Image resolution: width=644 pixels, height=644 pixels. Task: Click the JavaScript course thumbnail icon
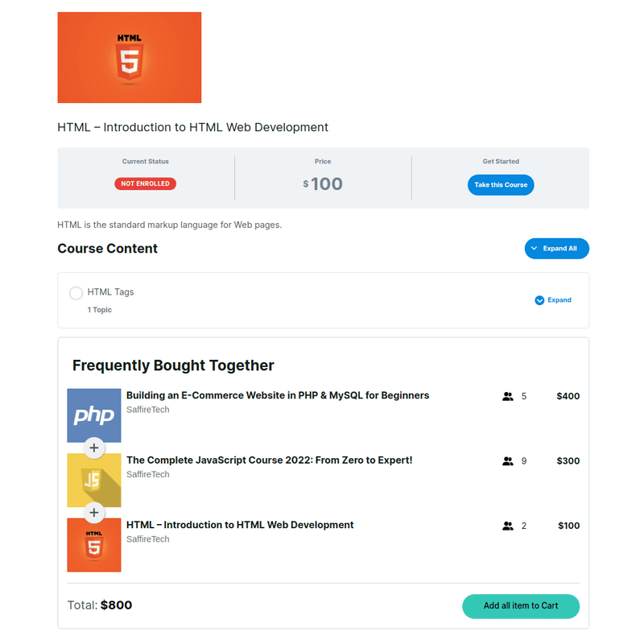point(94,481)
